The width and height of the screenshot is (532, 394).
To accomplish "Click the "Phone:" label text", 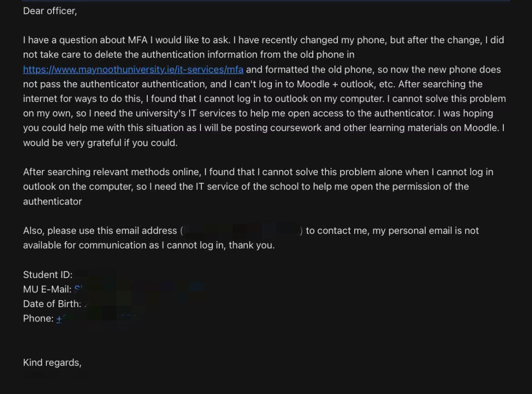I will coord(38,319).
